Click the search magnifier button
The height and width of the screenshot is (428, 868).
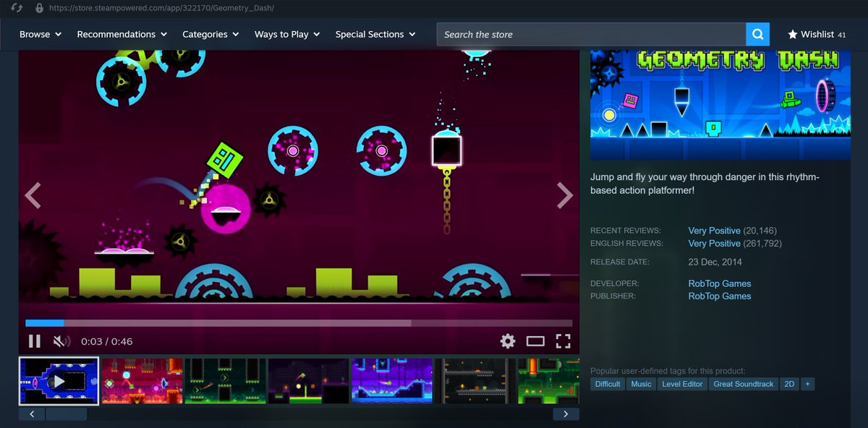point(757,34)
